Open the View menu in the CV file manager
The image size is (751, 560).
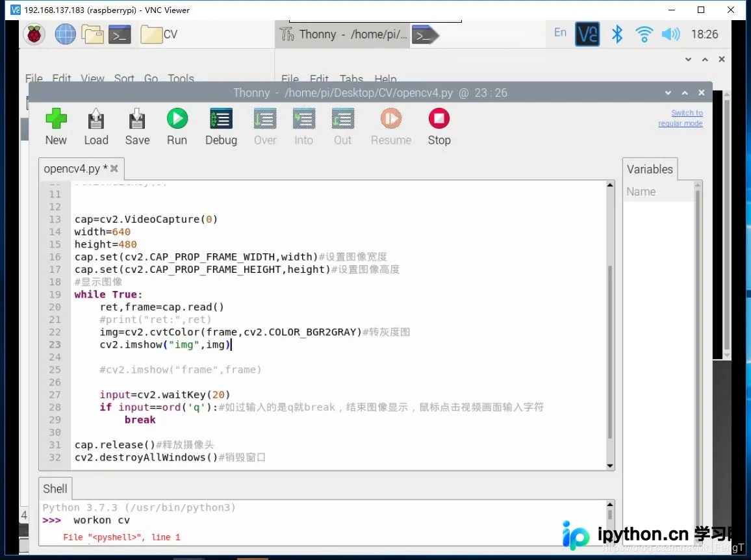point(92,79)
